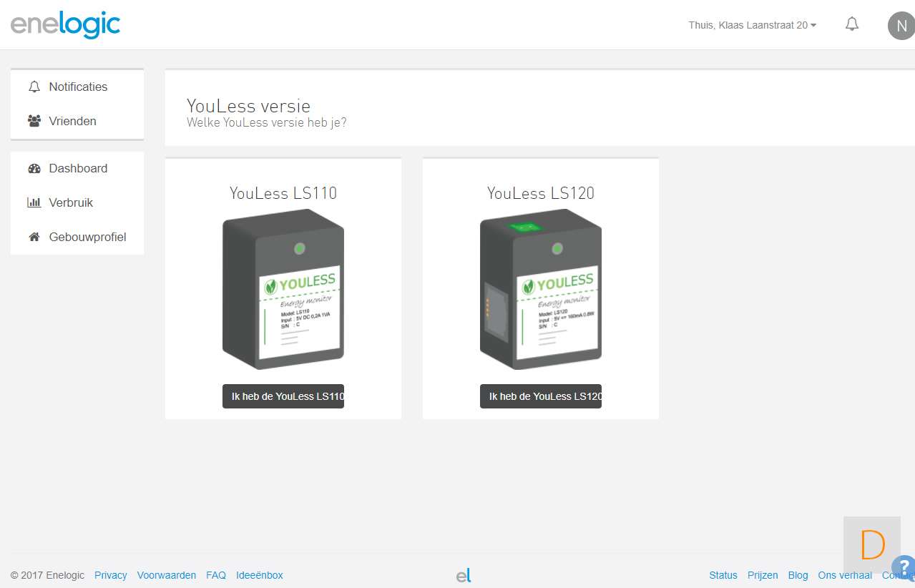Click the YouLess LS110 card title
The height and width of the screenshot is (588, 915).
click(283, 193)
